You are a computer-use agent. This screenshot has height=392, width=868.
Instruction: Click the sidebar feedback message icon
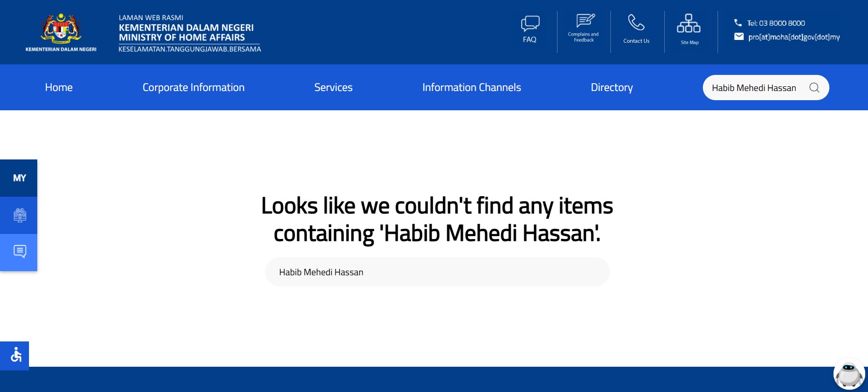click(x=19, y=252)
